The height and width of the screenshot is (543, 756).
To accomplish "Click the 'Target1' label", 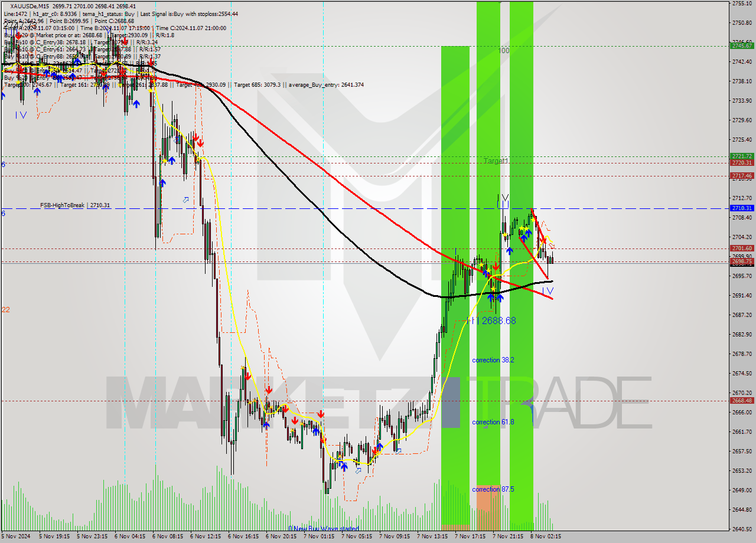I will (x=496, y=161).
